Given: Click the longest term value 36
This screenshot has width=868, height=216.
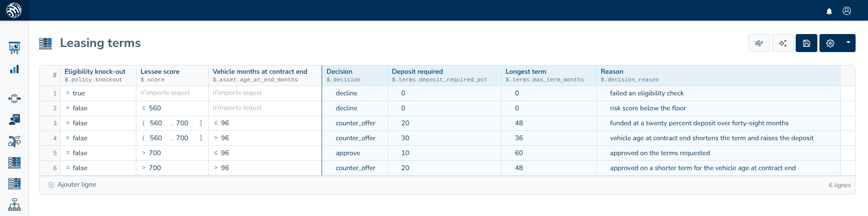Looking at the screenshot, I should [549, 138].
